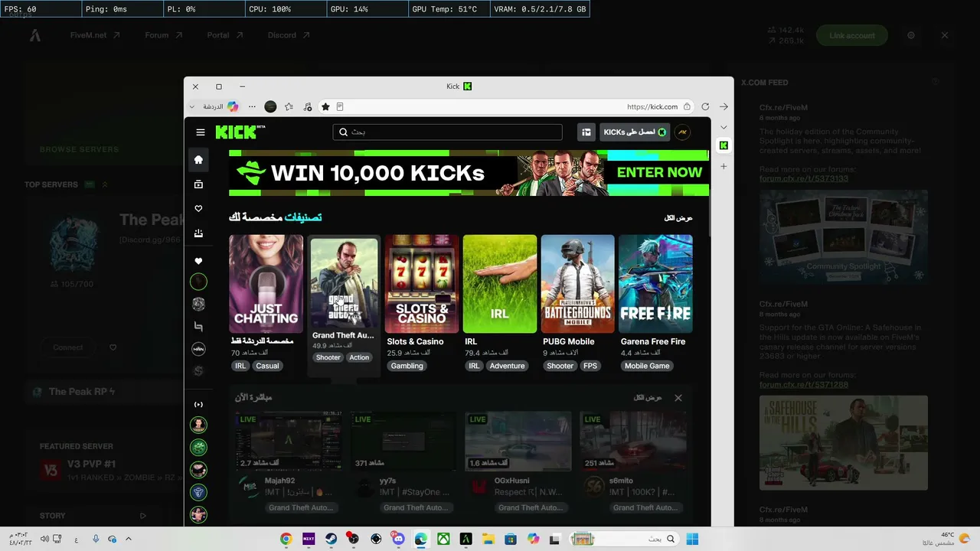Open the green IRL category card
This screenshot has width=980, height=551.
click(500, 284)
